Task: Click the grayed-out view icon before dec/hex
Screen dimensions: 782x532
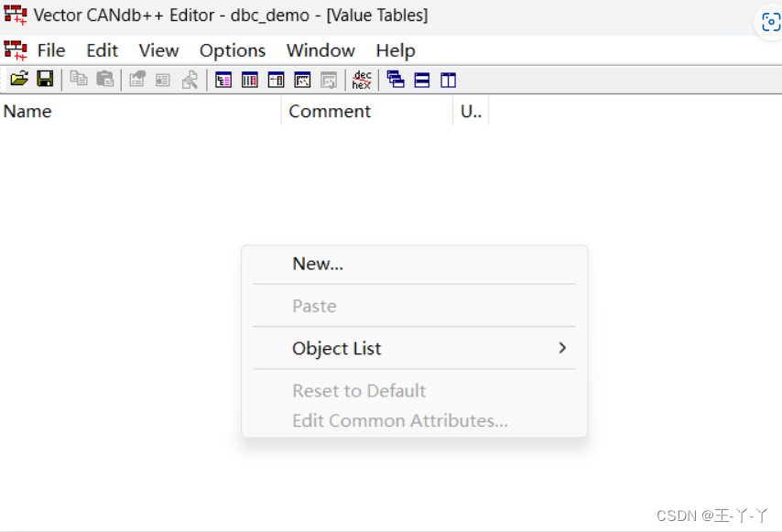Action: (x=329, y=80)
